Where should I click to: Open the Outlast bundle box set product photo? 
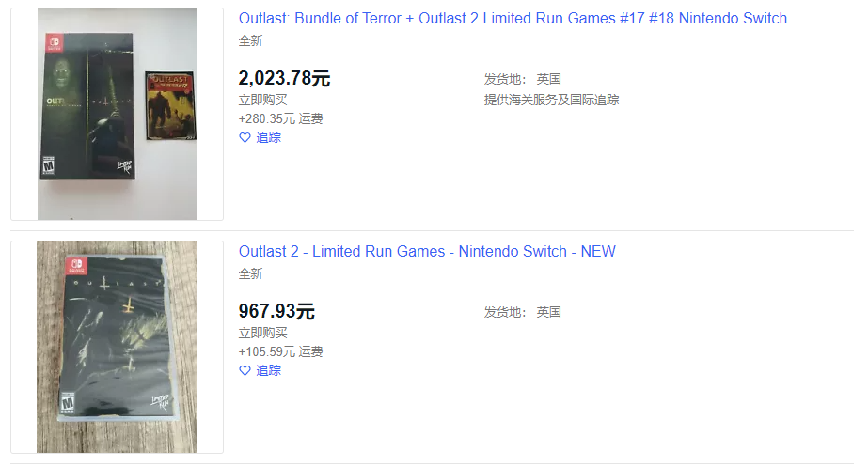(117, 114)
